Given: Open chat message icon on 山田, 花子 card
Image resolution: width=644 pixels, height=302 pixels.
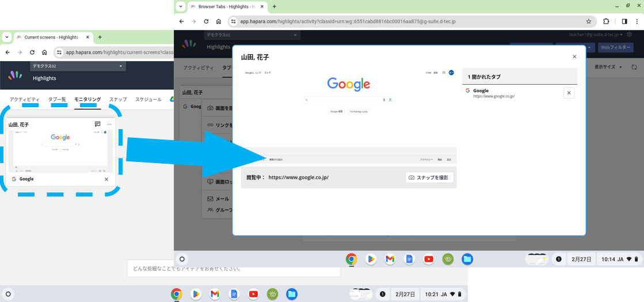Looking at the screenshot, I should pyautogui.click(x=98, y=124).
